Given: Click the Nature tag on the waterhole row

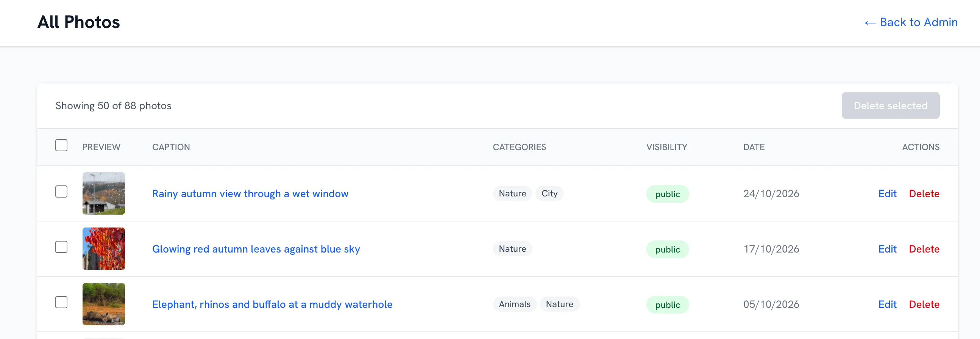Looking at the screenshot, I should (559, 304).
